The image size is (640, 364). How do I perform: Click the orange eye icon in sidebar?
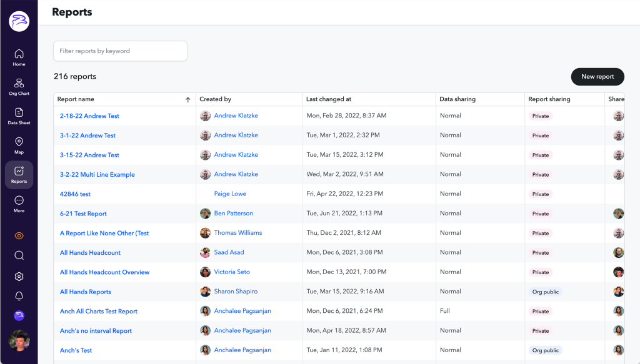click(19, 235)
